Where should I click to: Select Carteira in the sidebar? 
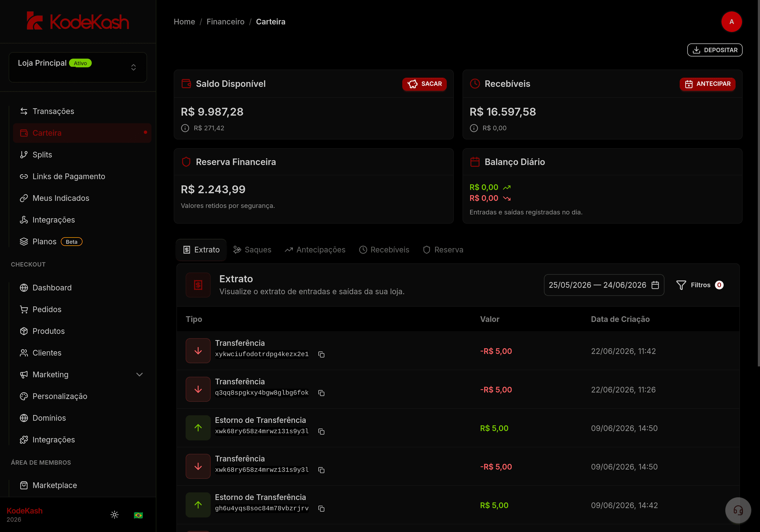pos(82,133)
